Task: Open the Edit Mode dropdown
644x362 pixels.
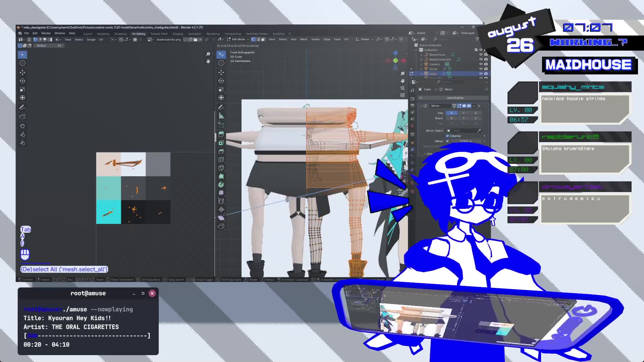Action: tap(238, 39)
